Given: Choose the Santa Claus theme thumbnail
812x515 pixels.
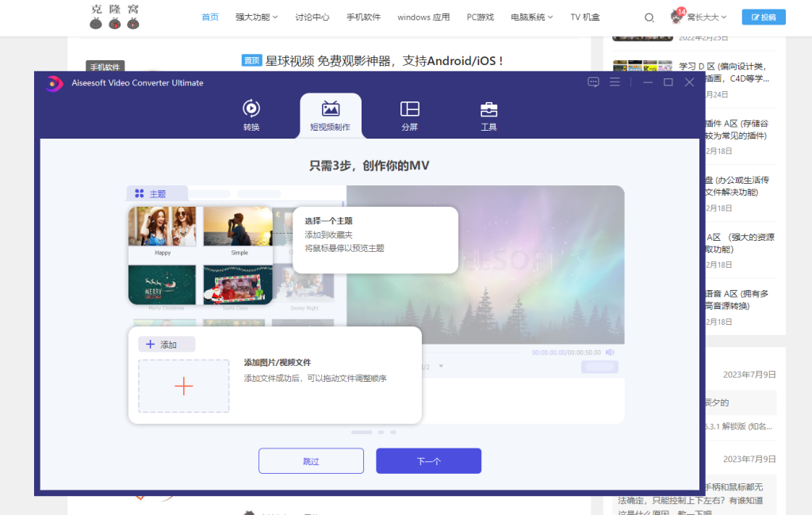Looking at the screenshot, I should [238, 286].
